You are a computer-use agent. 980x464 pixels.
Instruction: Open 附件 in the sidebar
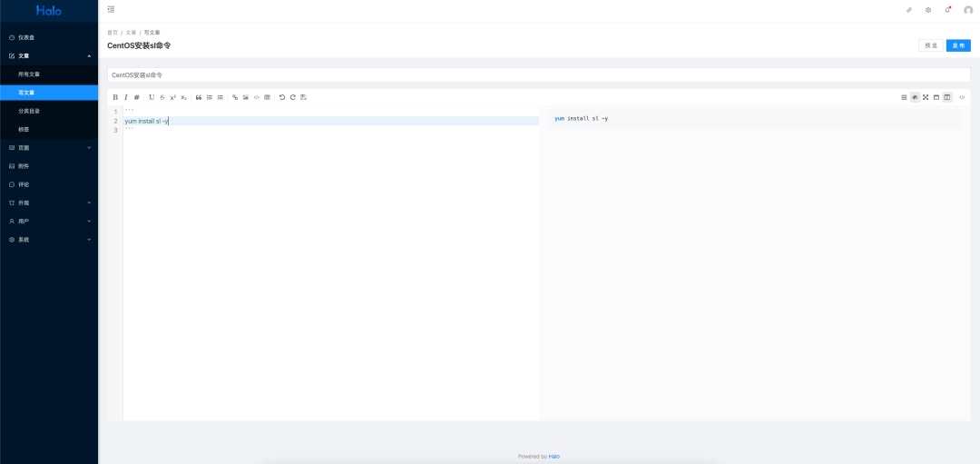(49, 166)
